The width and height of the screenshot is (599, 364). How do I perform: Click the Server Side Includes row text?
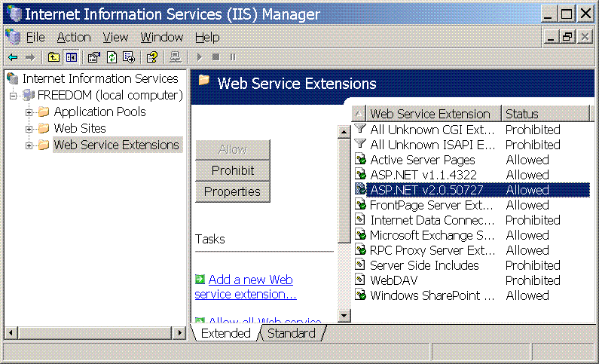(424, 265)
